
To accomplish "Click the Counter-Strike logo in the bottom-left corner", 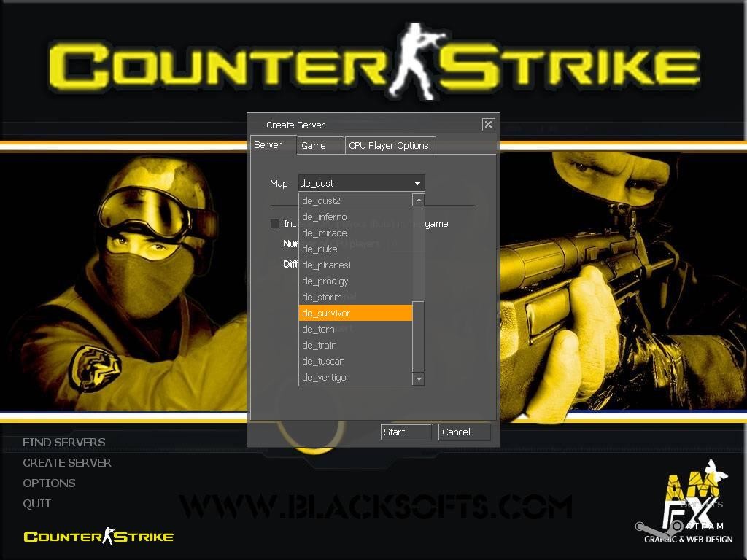I will pos(98,536).
